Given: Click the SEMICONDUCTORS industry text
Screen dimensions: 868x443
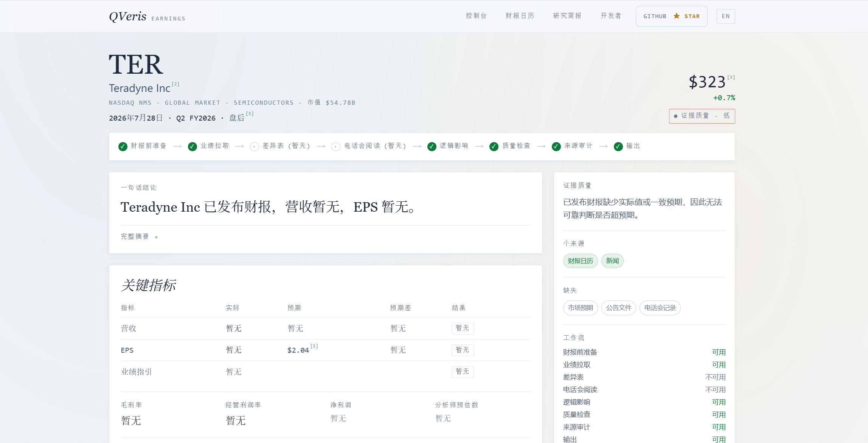Looking at the screenshot, I should coord(264,103).
